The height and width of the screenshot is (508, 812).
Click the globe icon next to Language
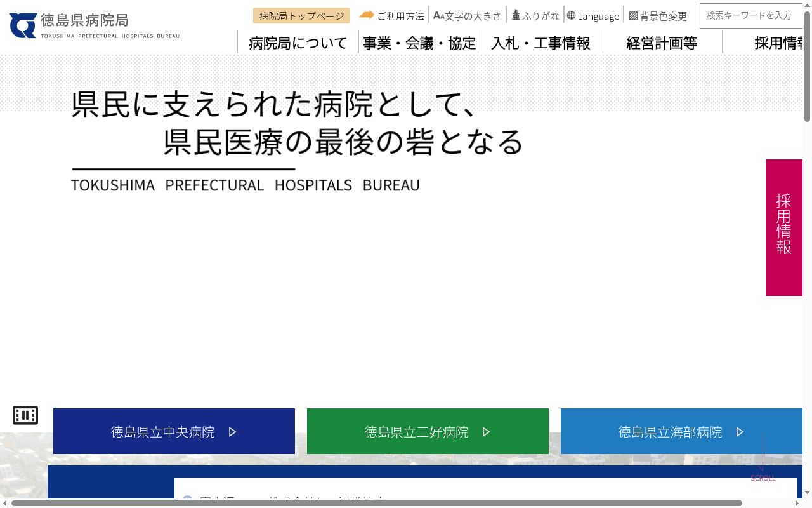[x=571, y=15]
